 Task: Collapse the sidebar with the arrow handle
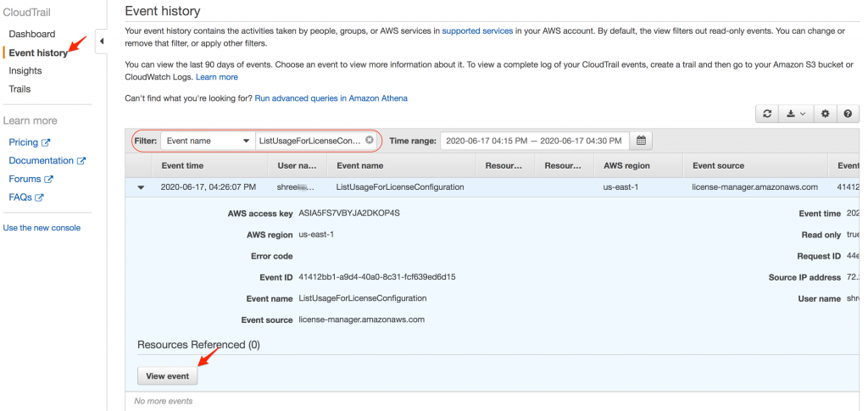[x=102, y=42]
